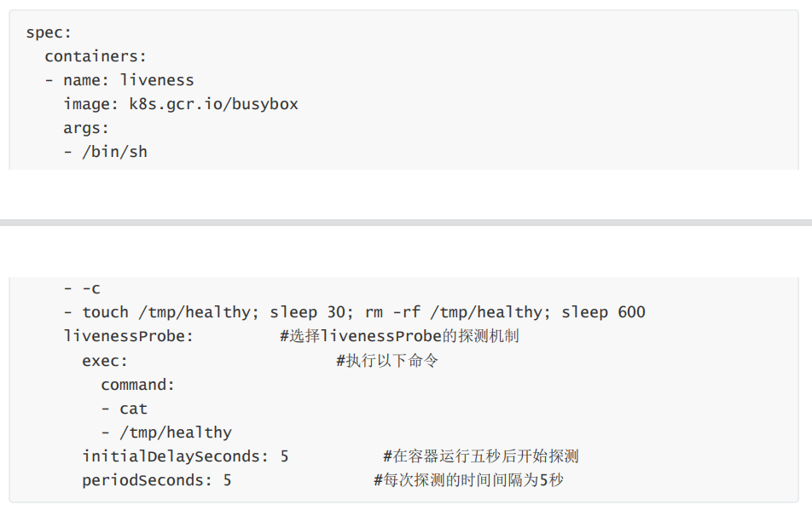This screenshot has width=812, height=505.
Task: Click the '/bin/sh' argument line
Action: (x=105, y=152)
